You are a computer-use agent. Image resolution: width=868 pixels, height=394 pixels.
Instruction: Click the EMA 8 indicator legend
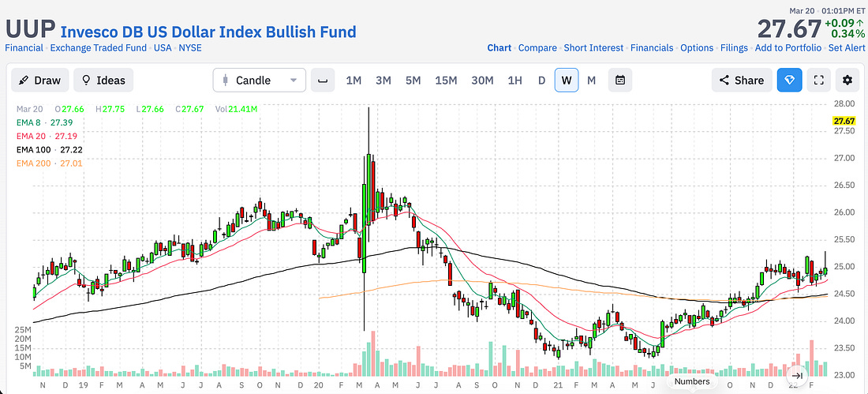coord(44,122)
